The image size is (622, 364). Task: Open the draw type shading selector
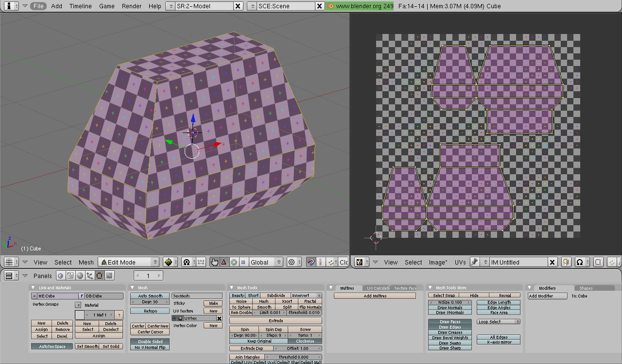tap(170, 262)
